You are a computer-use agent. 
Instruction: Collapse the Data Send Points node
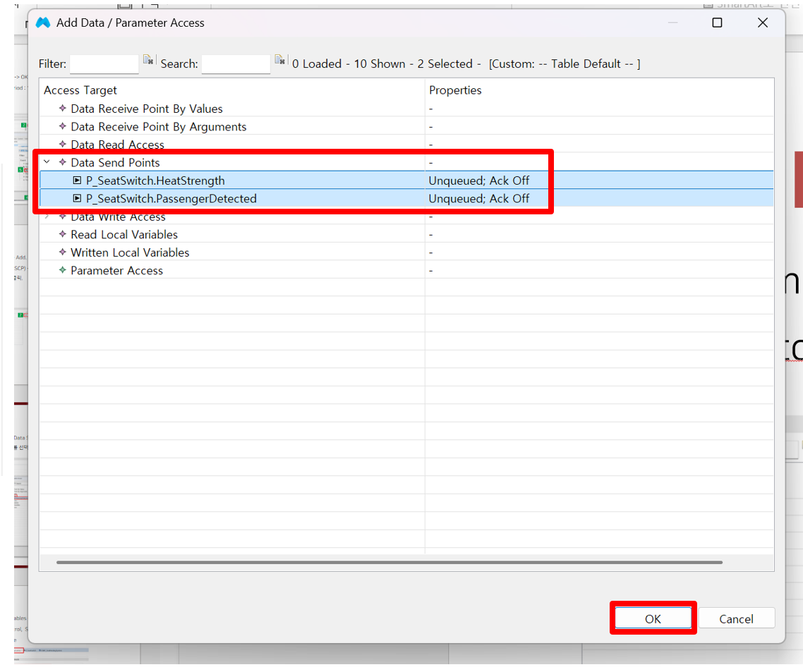(x=47, y=162)
